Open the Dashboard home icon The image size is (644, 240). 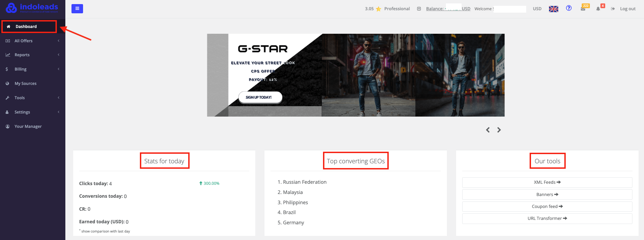pos(9,27)
